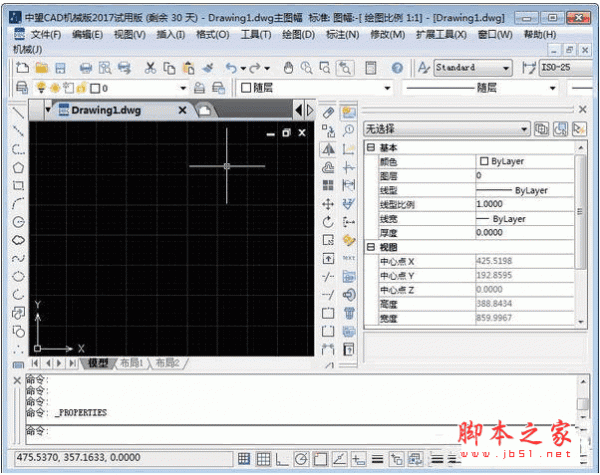Toggle Object Snap in status bar

click(x=320, y=459)
